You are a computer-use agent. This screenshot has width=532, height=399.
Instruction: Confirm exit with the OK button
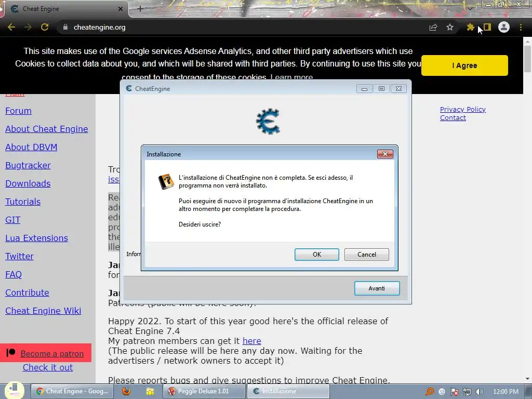click(316, 255)
